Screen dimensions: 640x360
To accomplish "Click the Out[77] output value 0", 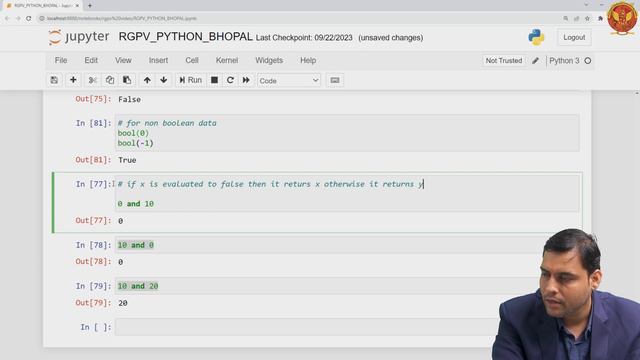I will coord(120,221).
